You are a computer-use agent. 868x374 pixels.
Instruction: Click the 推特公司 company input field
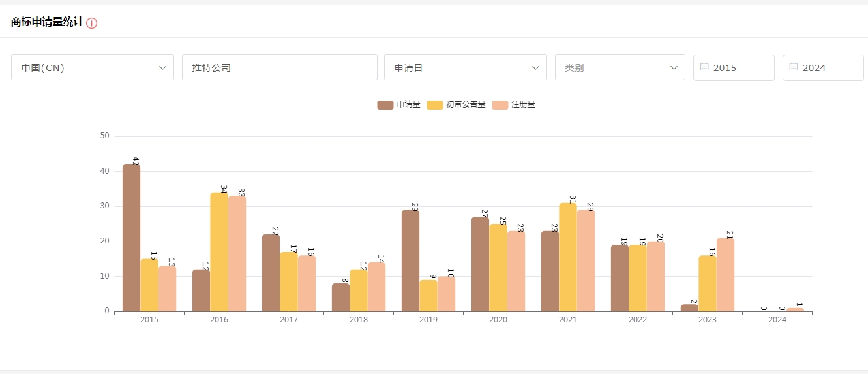pos(279,67)
